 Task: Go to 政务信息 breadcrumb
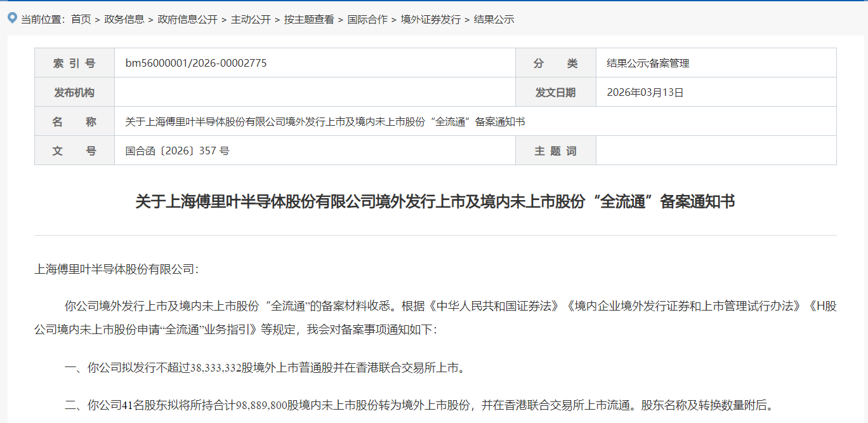(x=124, y=20)
